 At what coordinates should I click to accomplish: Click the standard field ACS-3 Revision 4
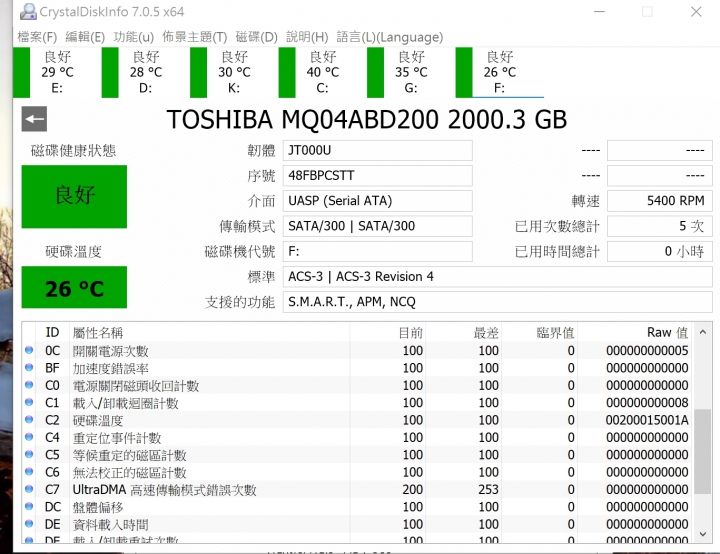pyautogui.click(x=498, y=277)
